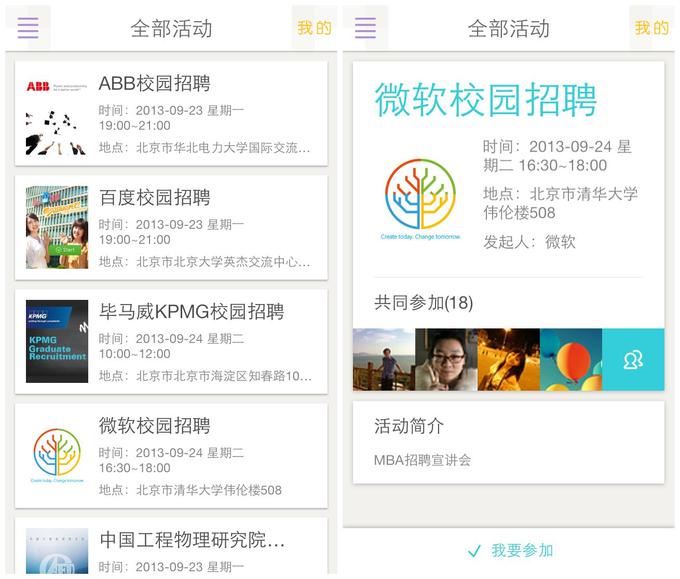Open the ABB校园招聘 event card

[171, 113]
